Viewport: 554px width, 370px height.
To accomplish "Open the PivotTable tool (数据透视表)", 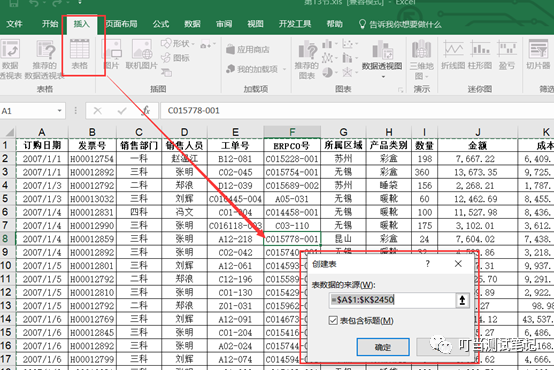I will [x=10, y=59].
